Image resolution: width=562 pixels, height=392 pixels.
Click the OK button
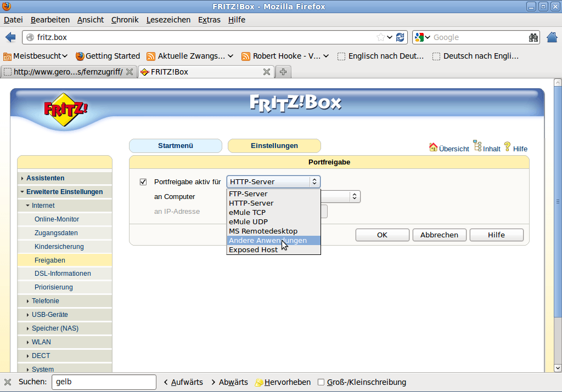coord(382,235)
